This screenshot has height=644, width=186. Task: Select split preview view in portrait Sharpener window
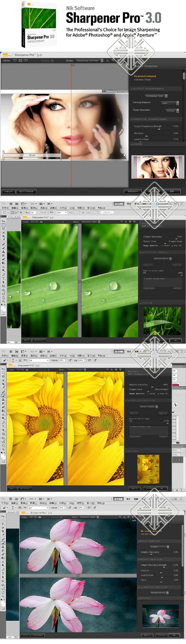tap(20, 61)
